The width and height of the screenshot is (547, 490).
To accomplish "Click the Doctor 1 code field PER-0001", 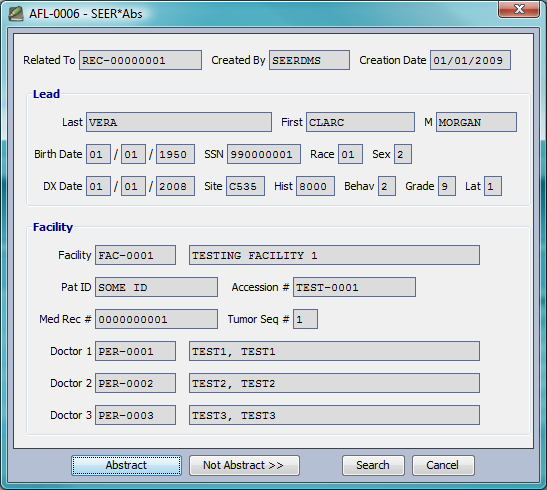I will coord(135,351).
